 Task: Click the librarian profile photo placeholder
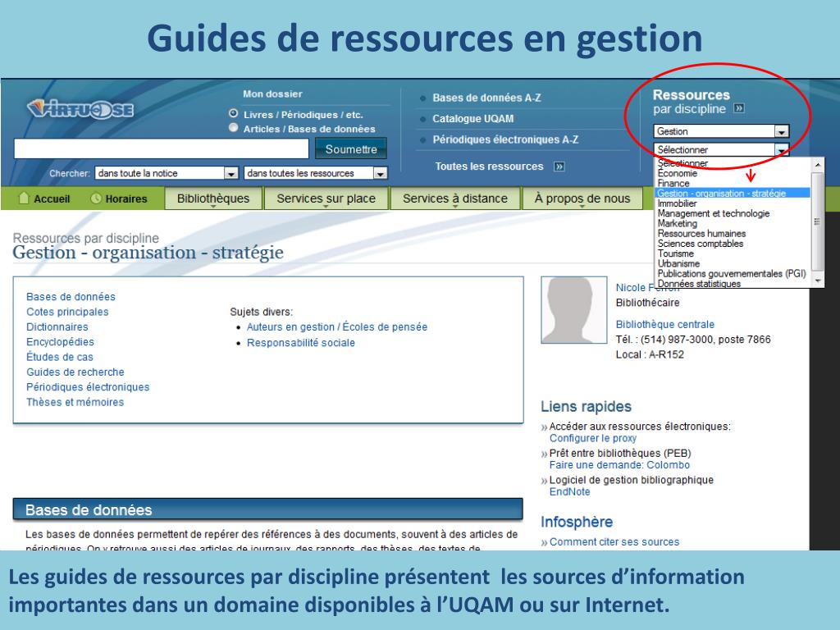click(573, 309)
